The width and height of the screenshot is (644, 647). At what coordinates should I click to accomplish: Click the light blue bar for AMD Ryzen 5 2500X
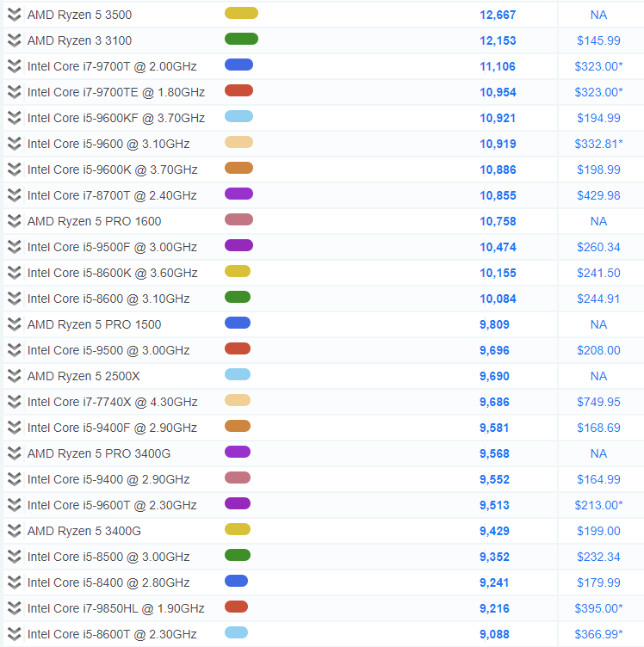coord(238,374)
